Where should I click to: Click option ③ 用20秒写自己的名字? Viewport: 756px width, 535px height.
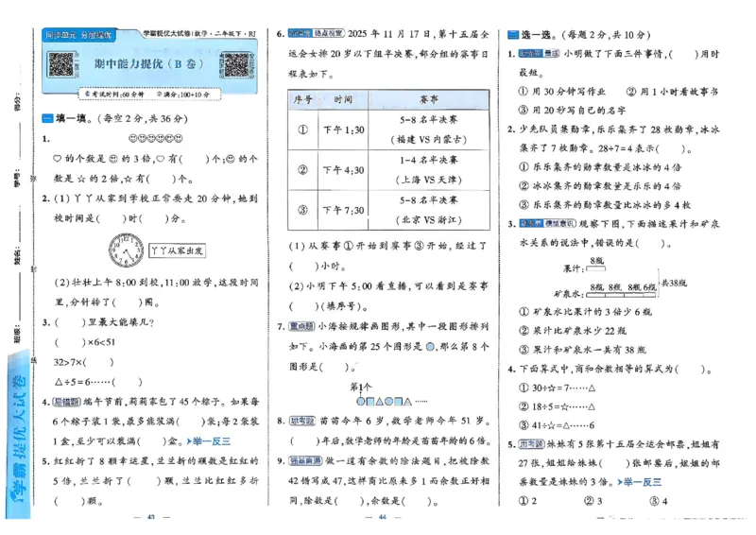coord(573,110)
